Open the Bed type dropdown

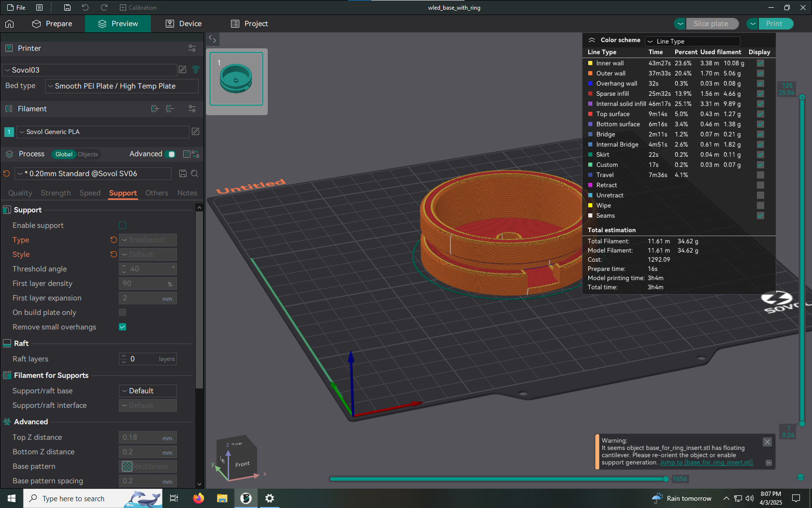tap(122, 86)
